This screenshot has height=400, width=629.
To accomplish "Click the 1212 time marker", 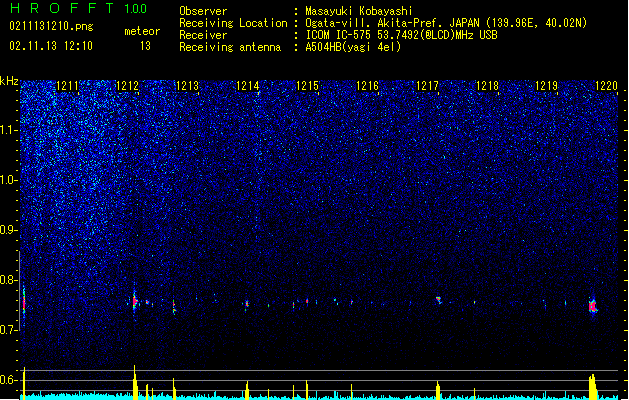I will pos(128,86).
